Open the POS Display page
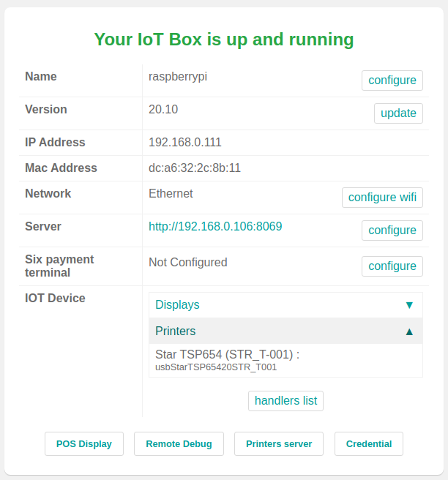 (x=84, y=444)
